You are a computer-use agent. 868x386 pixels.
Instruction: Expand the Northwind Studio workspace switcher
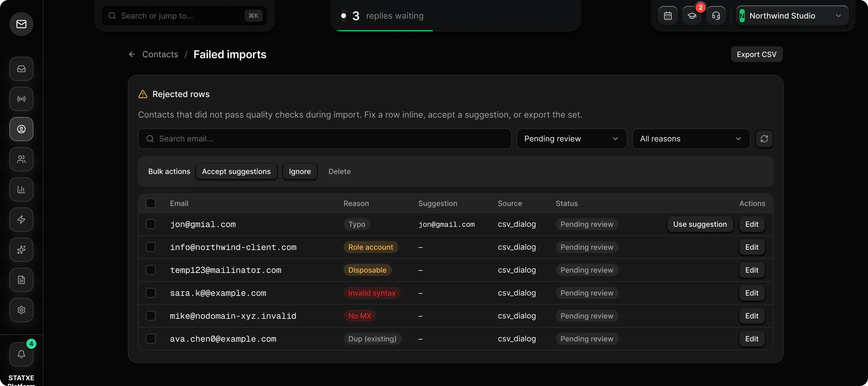pos(792,16)
